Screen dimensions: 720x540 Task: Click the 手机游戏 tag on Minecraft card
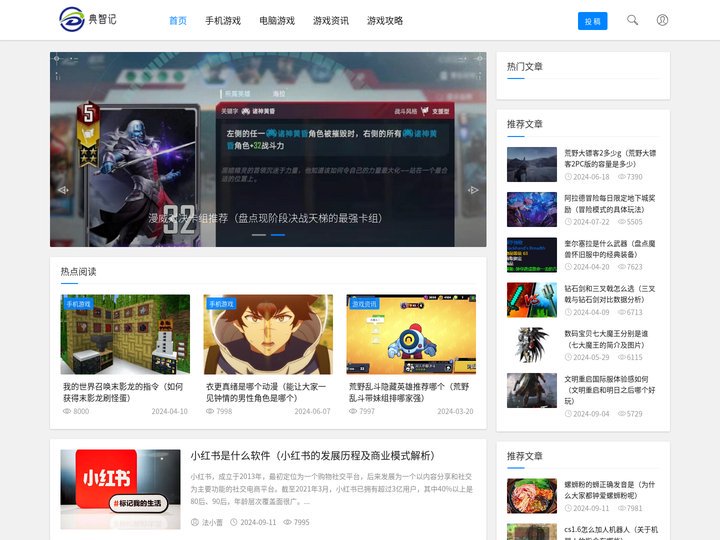78,304
